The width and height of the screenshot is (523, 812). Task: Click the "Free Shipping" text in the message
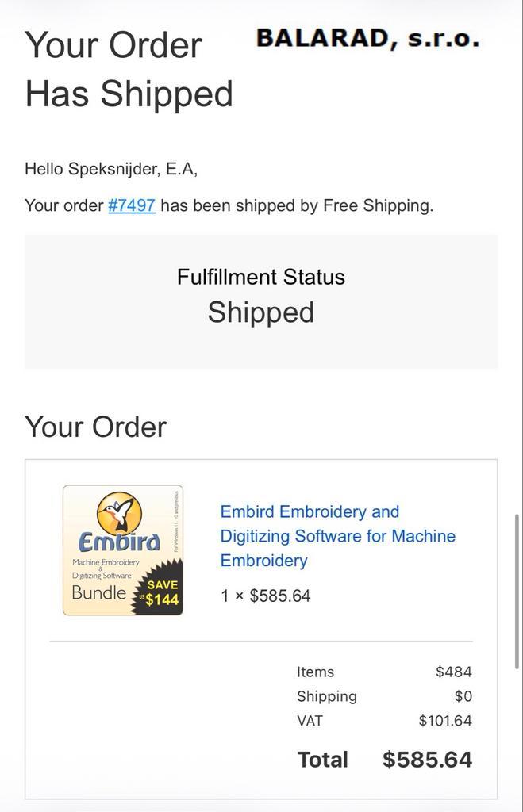pyautogui.click(x=375, y=205)
